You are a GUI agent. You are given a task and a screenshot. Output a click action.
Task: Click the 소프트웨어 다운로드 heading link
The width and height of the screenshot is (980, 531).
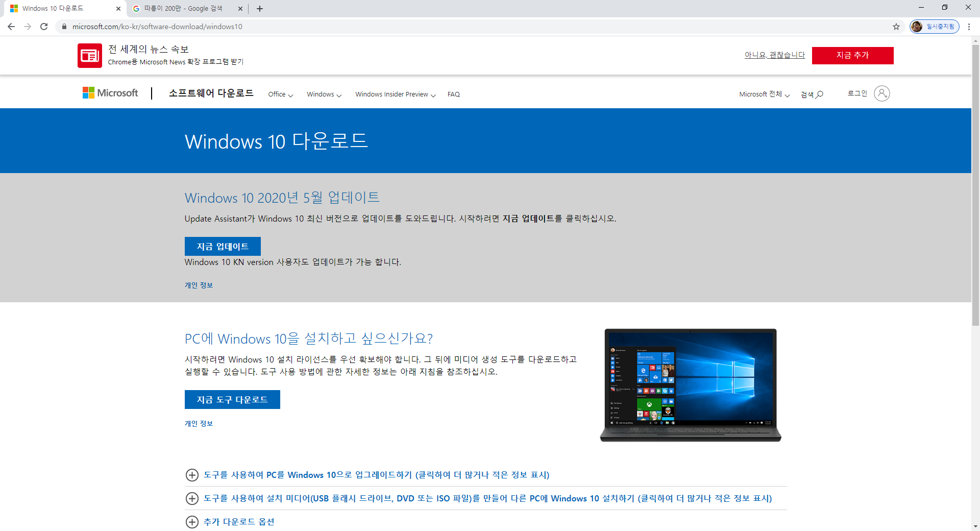click(x=211, y=93)
